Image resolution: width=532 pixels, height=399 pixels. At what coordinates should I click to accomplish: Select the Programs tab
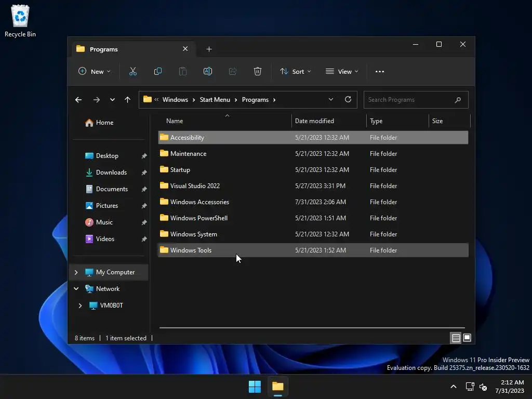(x=134, y=49)
